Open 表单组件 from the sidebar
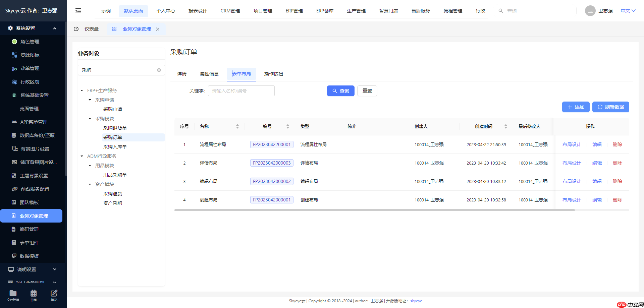Viewport: 644px width, 308px height. [x=30, y=242]
